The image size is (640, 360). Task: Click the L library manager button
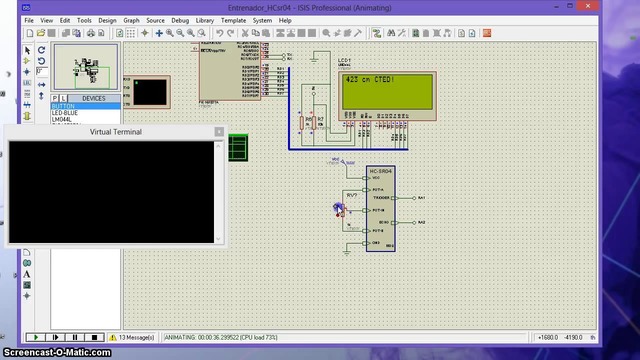click(63, 98)
